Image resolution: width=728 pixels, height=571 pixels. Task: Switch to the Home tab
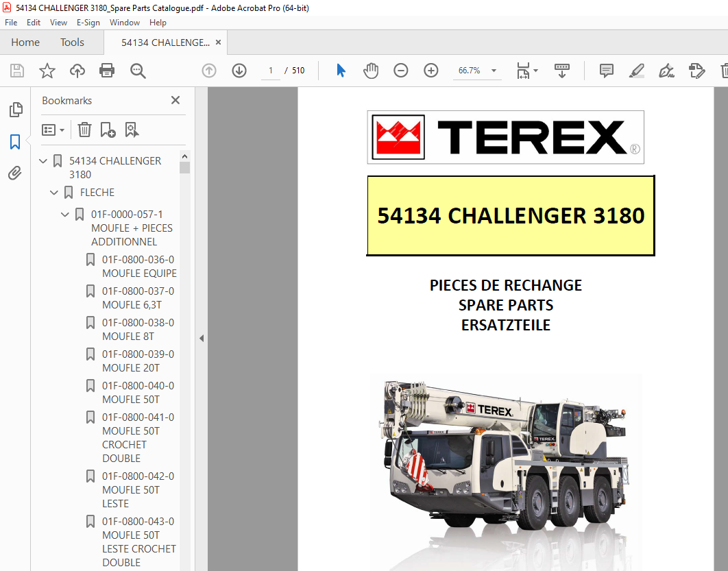(x=25, y=42)
